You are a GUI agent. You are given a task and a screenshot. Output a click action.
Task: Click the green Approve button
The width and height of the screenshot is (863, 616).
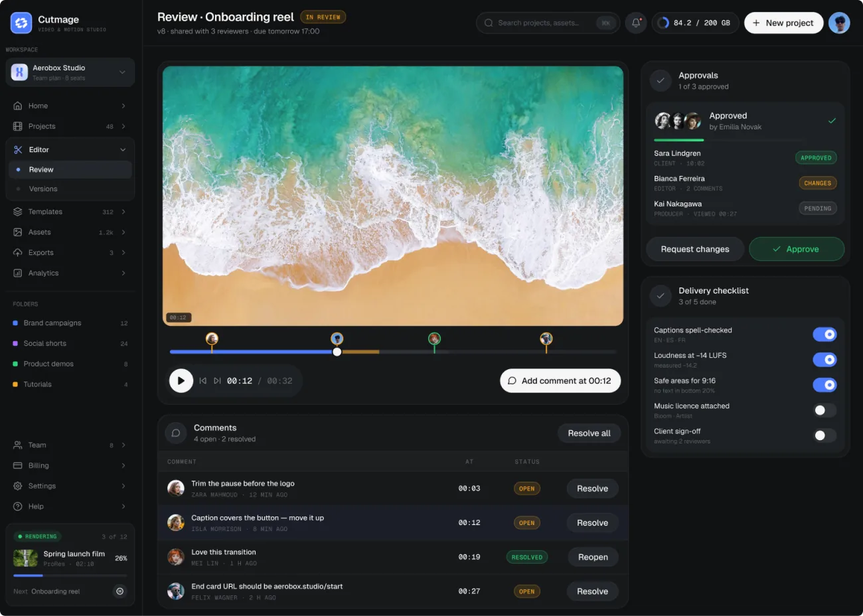pyautogui.click(x=797, y=249)
